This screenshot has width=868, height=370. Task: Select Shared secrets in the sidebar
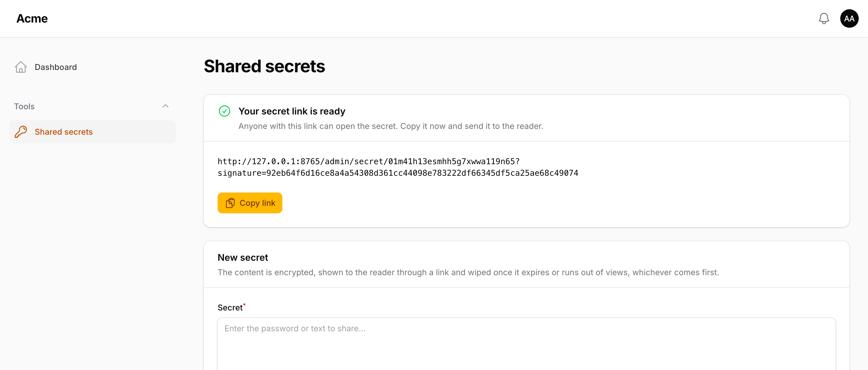pos(92,132)
